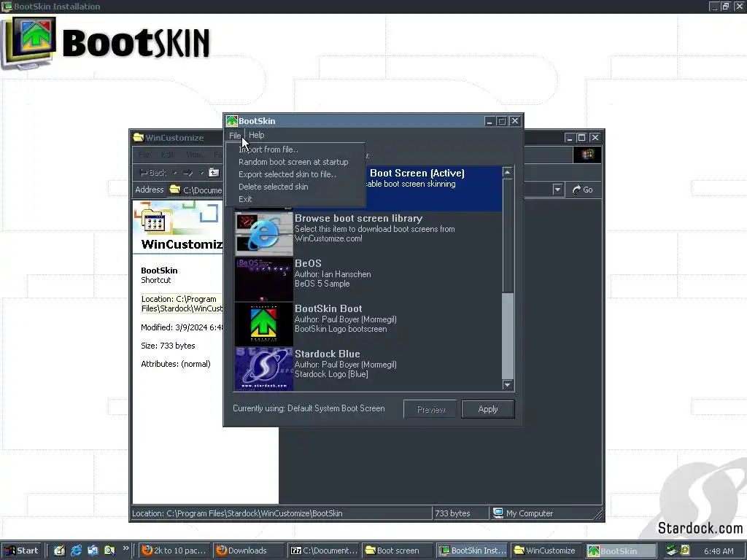
Task: Click the BootSkin Installation title bar icon
Action: [7, 6]
